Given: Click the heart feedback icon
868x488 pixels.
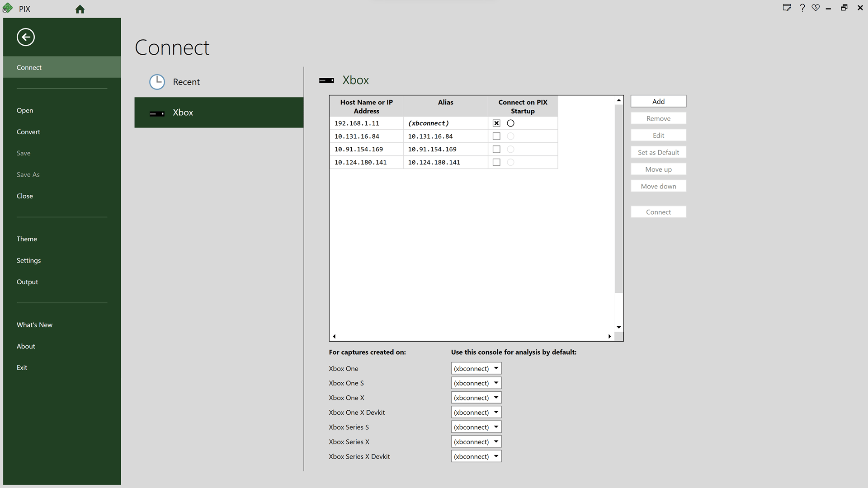Looking at the screenshot, I should coord(816,8).
